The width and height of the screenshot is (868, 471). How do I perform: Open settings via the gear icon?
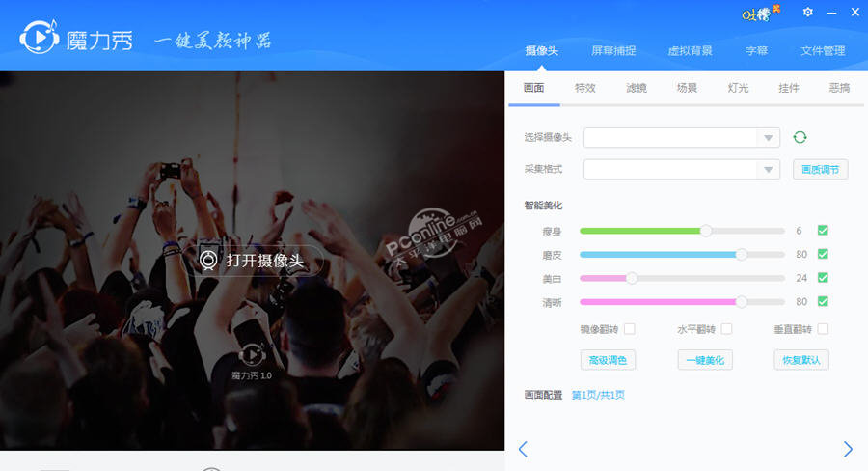coord(807,12)
